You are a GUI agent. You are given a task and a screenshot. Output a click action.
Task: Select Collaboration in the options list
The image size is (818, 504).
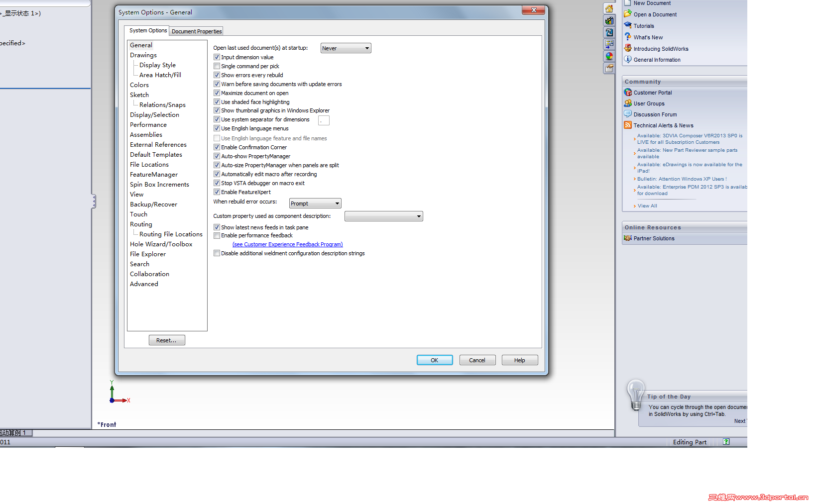pos(149,274)
